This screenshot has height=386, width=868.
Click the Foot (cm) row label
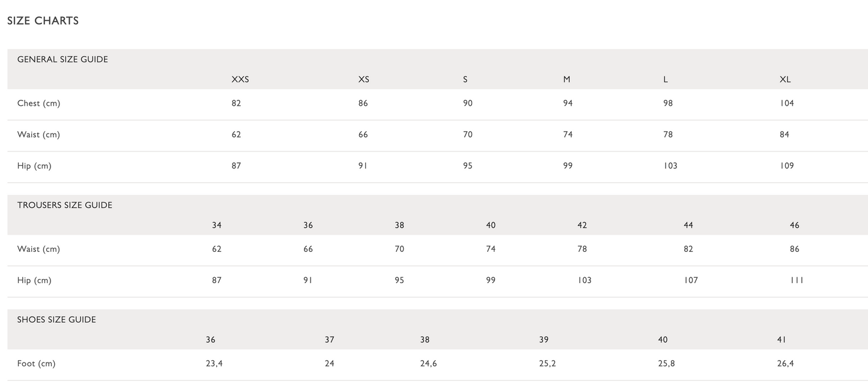click(36, 364)
